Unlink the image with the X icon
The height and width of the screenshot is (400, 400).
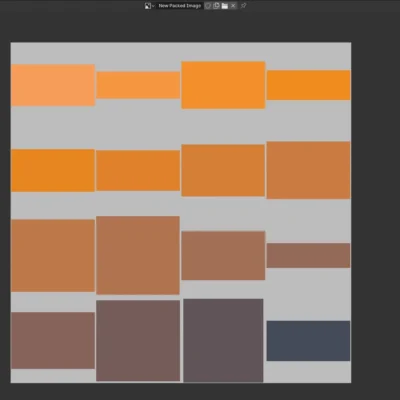click(x=233, y=6)
